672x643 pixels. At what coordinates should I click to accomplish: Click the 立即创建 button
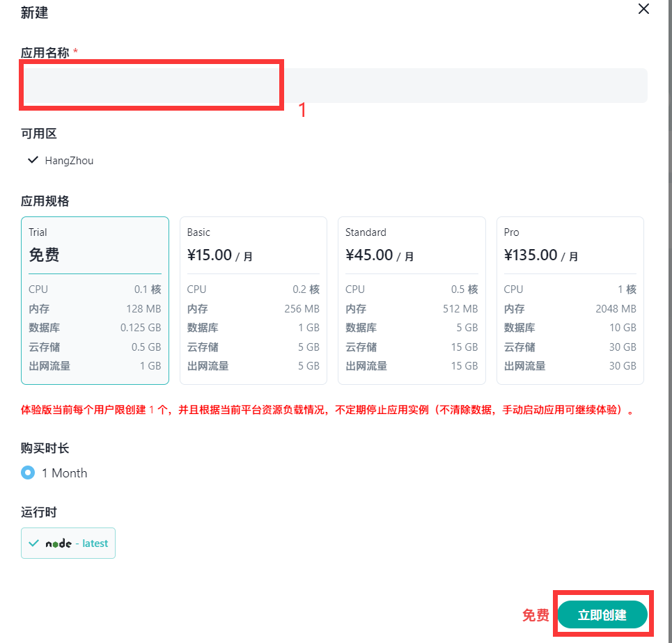[x=603, y=614]
